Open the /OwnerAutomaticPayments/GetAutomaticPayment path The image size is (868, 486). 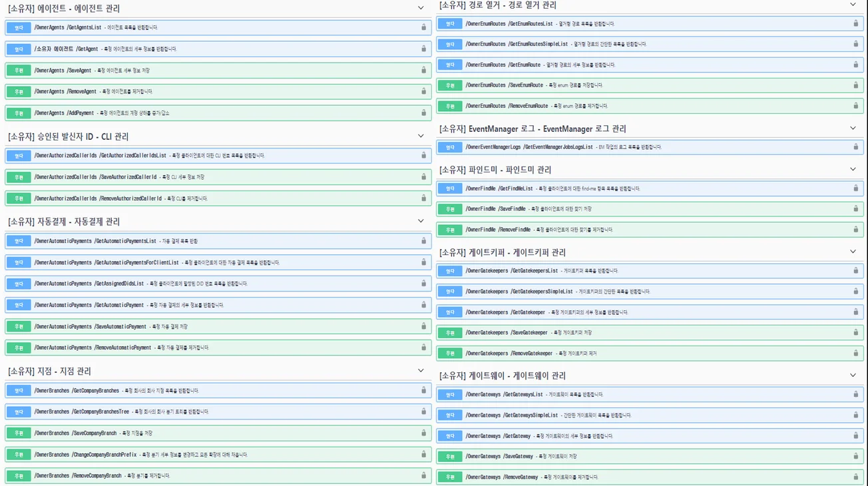(x=89, y=305)
